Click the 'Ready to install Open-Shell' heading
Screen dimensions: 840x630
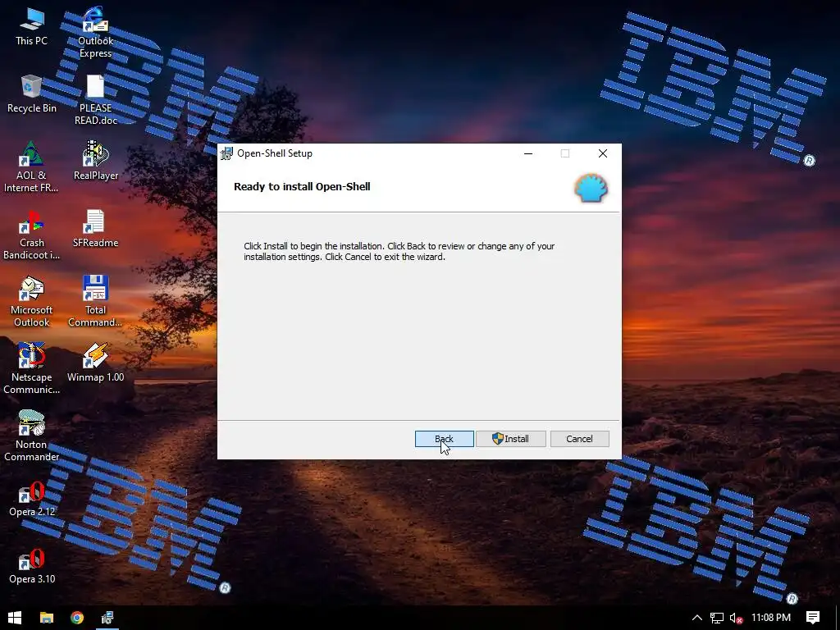[x=302, y=186]
